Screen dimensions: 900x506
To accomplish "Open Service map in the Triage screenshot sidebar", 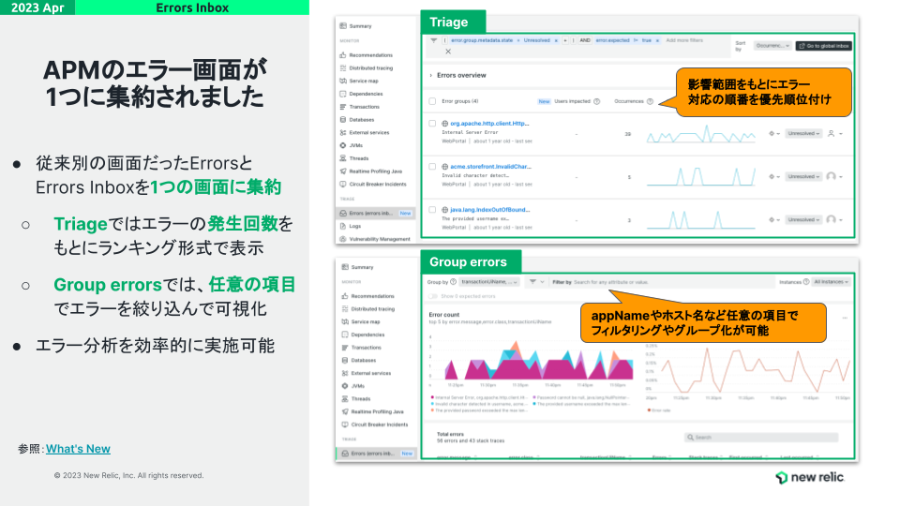I will point(359,81).
